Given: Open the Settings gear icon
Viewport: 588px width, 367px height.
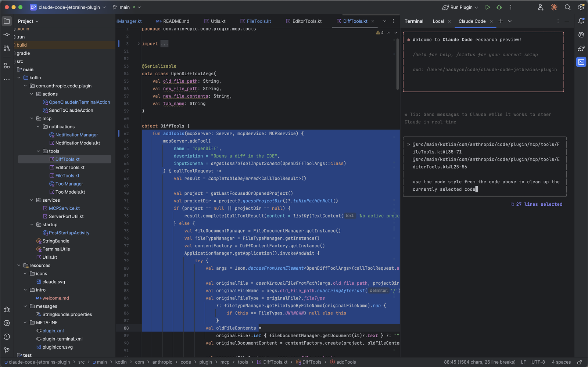Looking at the screenshot, I should coord(581,7).
